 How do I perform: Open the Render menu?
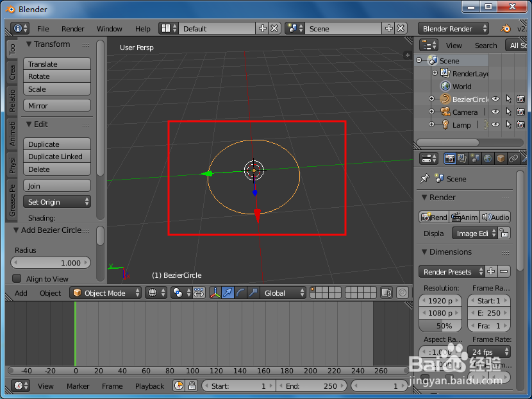(x=72, y=29)
